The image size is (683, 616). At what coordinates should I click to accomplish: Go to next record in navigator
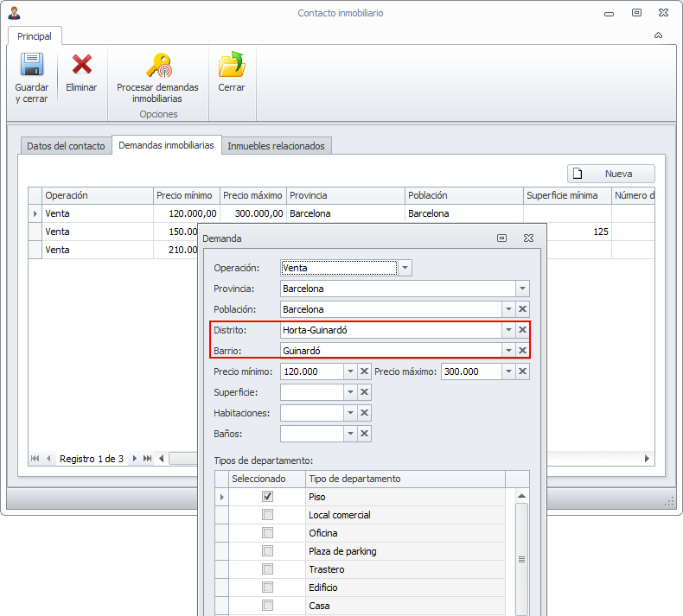coord(135,459)
